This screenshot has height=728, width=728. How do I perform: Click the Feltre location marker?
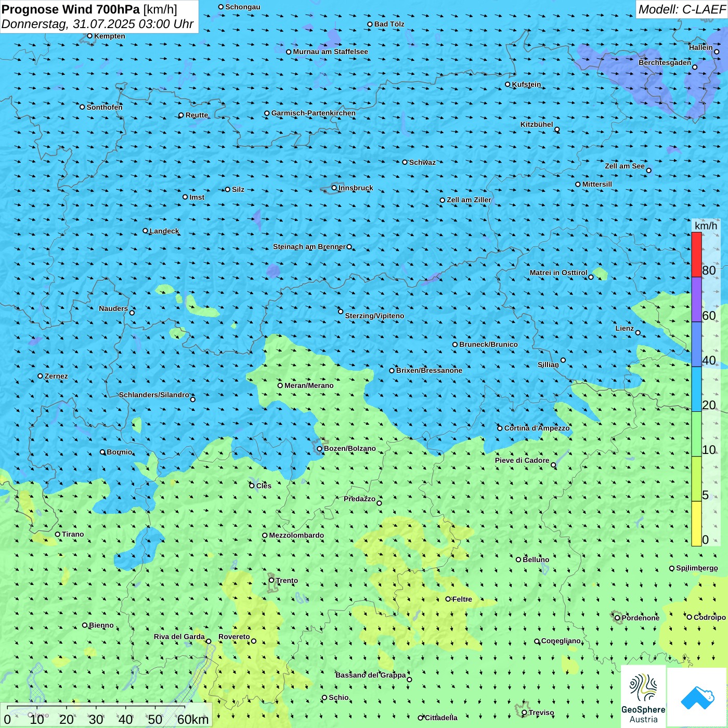(448, 599)
